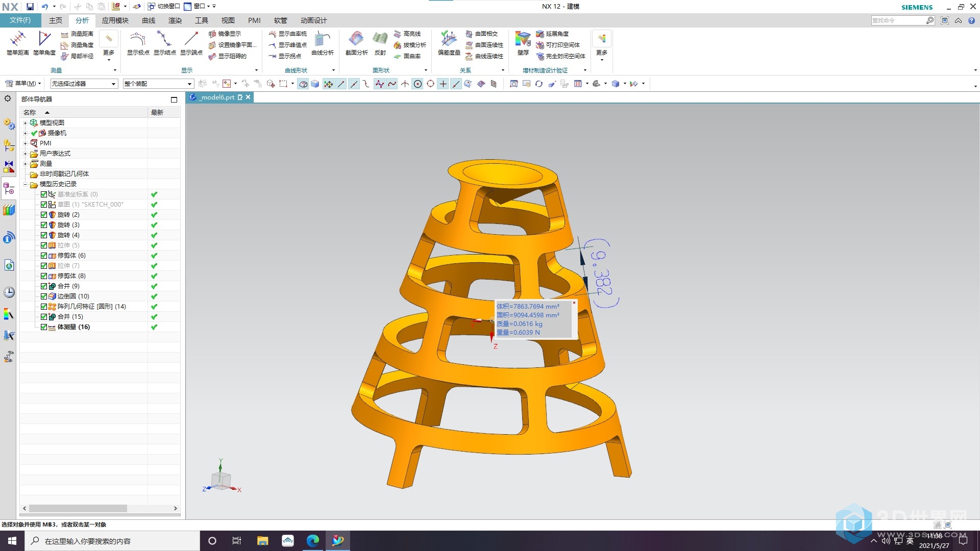980x551 pixels.
Task: Uncheck the 旋转 (3) feature checkbox
Action: 44,225
